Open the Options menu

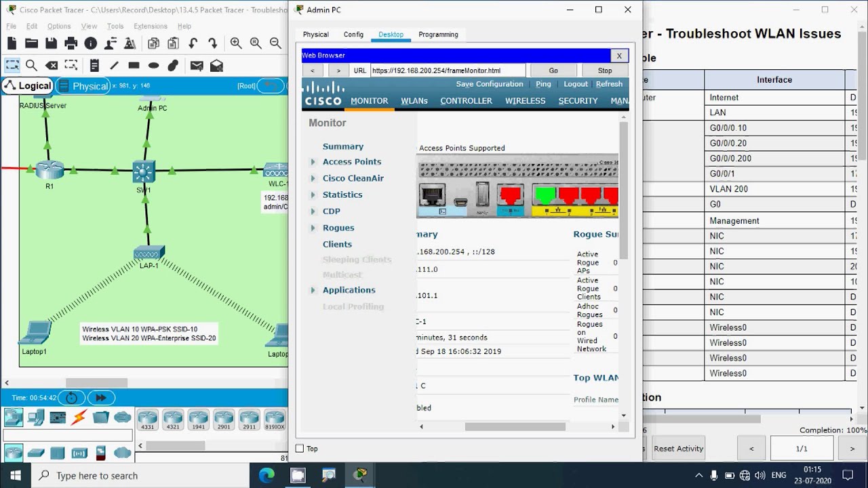(59, 26)
